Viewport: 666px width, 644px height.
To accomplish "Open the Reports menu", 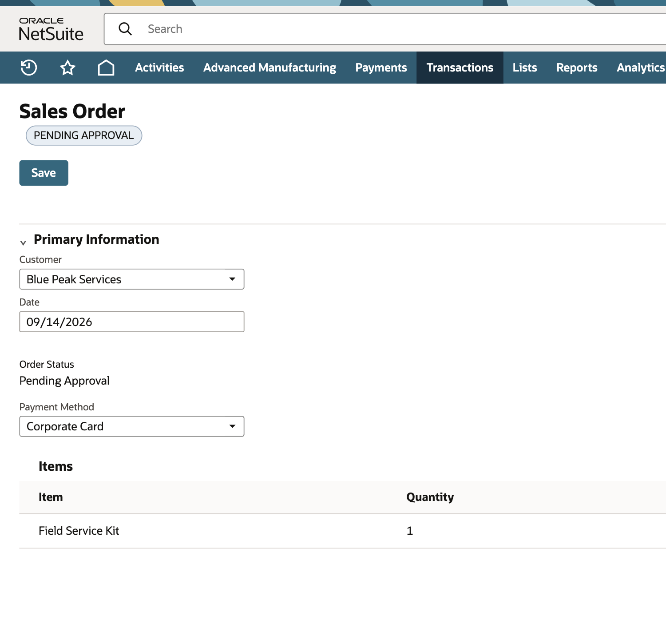I will 577,68.
